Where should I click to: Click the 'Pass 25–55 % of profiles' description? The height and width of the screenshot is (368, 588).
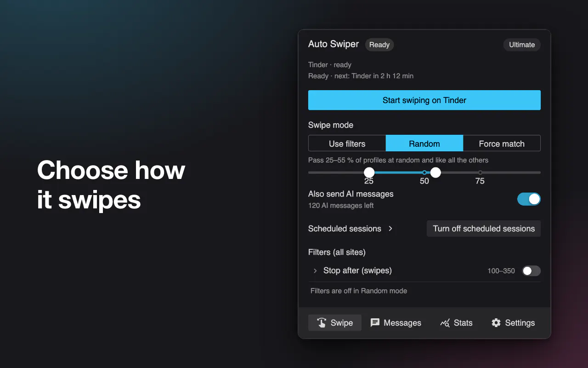[398, 160]
